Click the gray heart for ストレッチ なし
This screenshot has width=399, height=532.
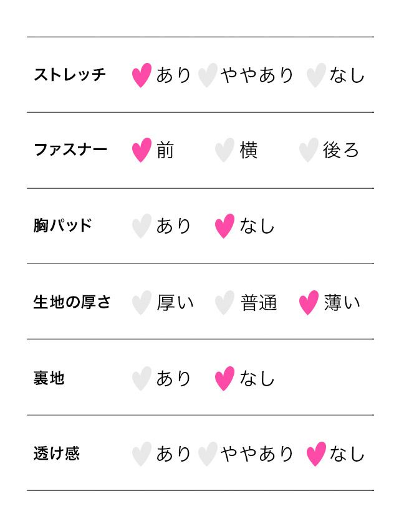pos(316,75)
